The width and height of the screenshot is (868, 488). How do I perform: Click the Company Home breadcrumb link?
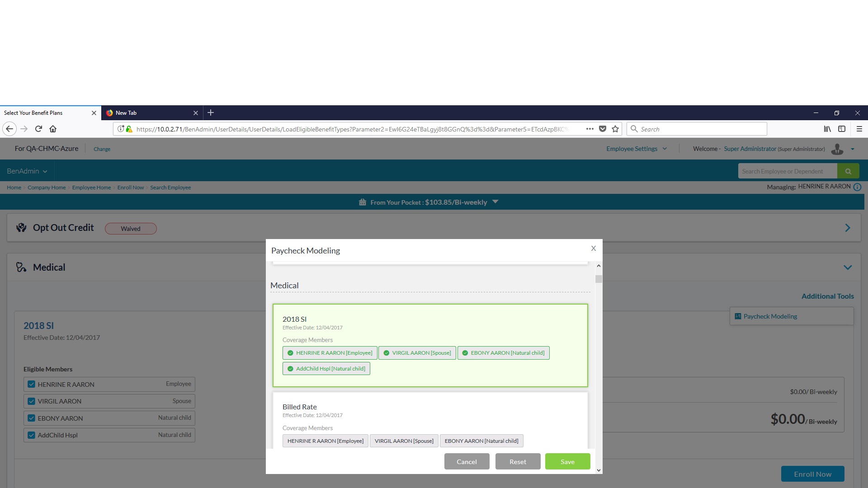(x=47, y=188)
